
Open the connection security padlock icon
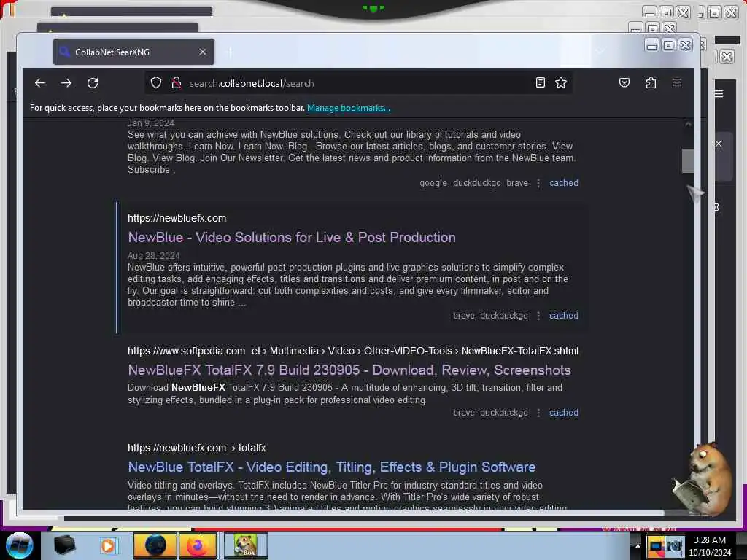click(177, 83)
